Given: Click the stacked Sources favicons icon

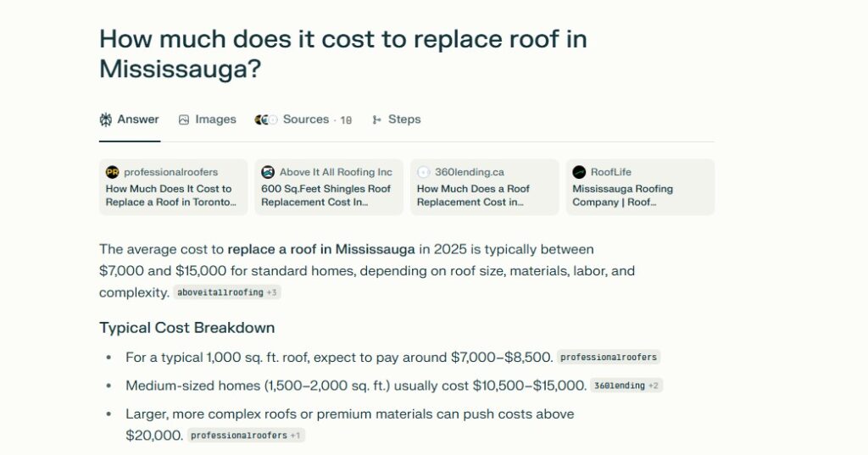Looking at the screenshot, I should 266,119.
